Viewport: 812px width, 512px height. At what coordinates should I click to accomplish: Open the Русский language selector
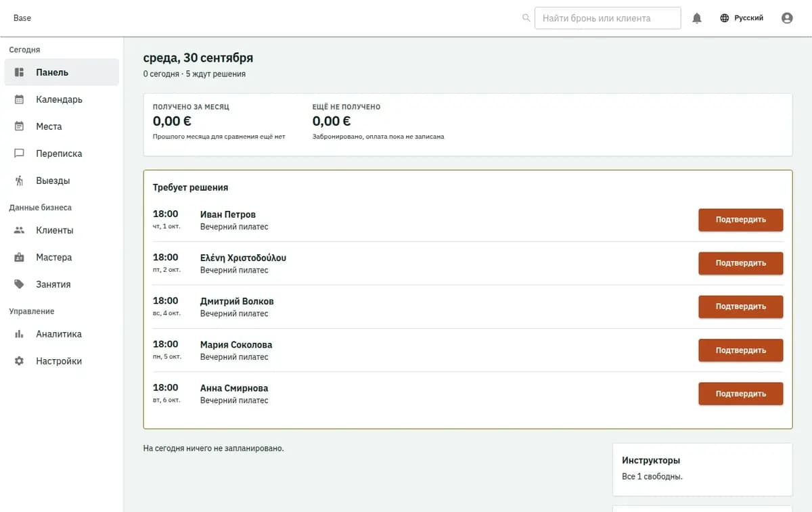point(742,18)
